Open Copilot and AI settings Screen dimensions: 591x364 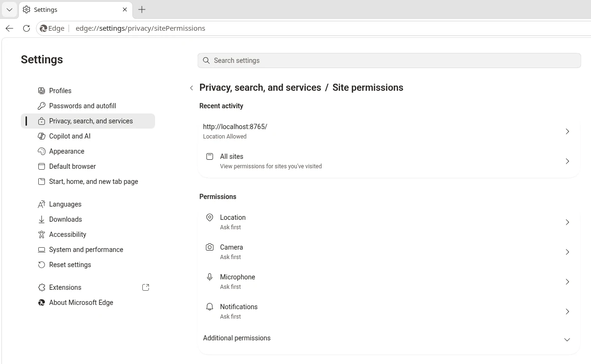pos(88,136)
